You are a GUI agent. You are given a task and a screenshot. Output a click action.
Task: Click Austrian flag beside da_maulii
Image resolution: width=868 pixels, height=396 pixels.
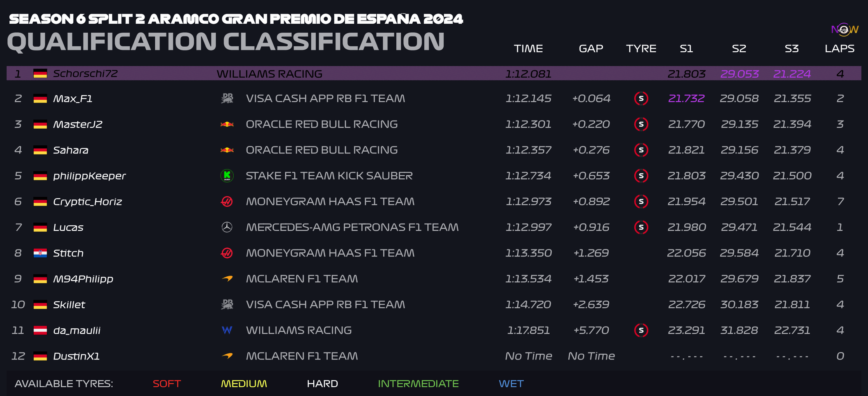[40, 330]
